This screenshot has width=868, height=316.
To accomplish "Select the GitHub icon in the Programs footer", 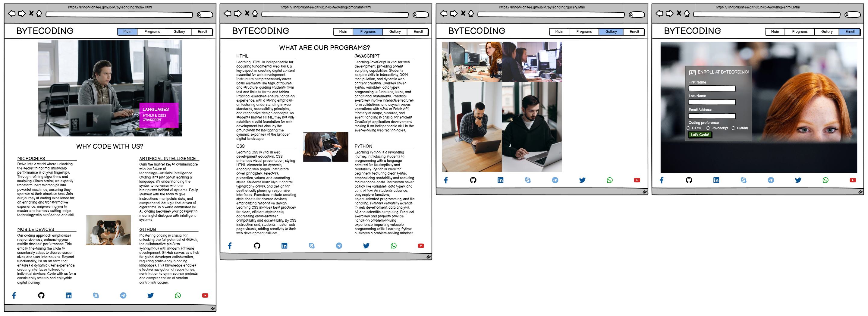I will click(x=257, y=246).
